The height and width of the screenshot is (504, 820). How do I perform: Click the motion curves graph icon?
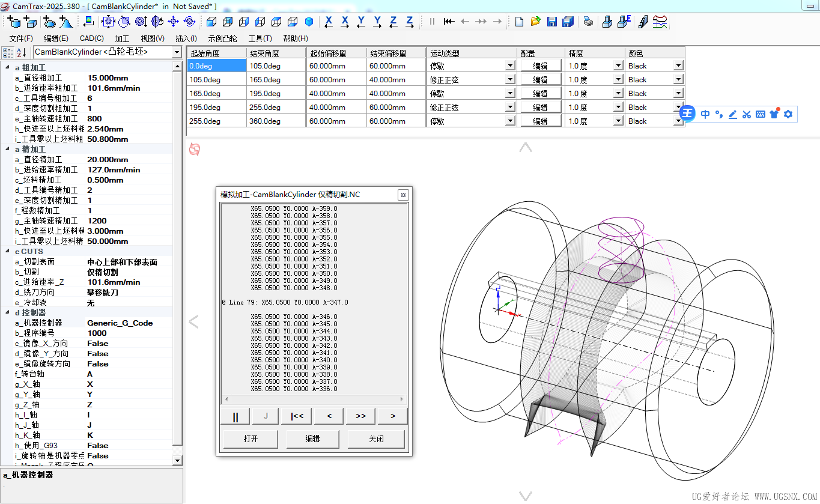(x=660, y=22)
